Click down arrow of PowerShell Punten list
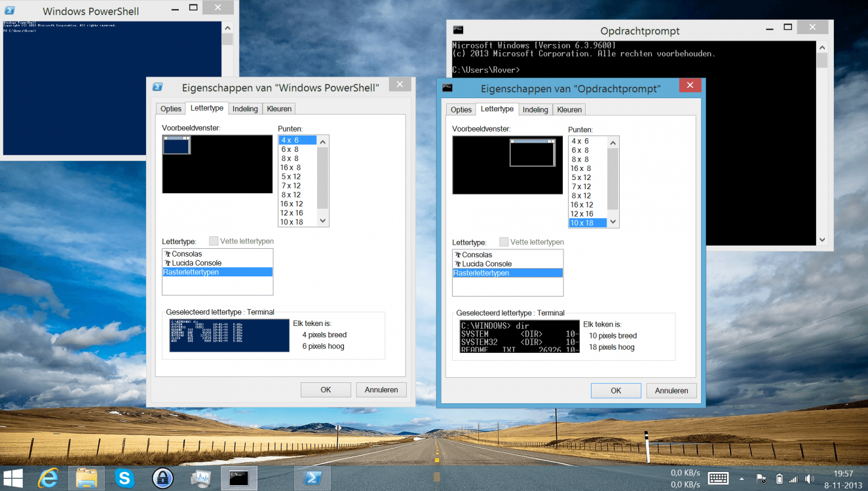Viewport: 868px width, 491px height. click(322, 221)
